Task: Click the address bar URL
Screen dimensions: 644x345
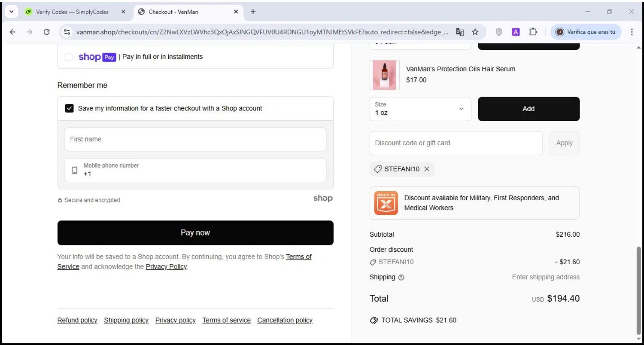Action: tap(263, 32)
